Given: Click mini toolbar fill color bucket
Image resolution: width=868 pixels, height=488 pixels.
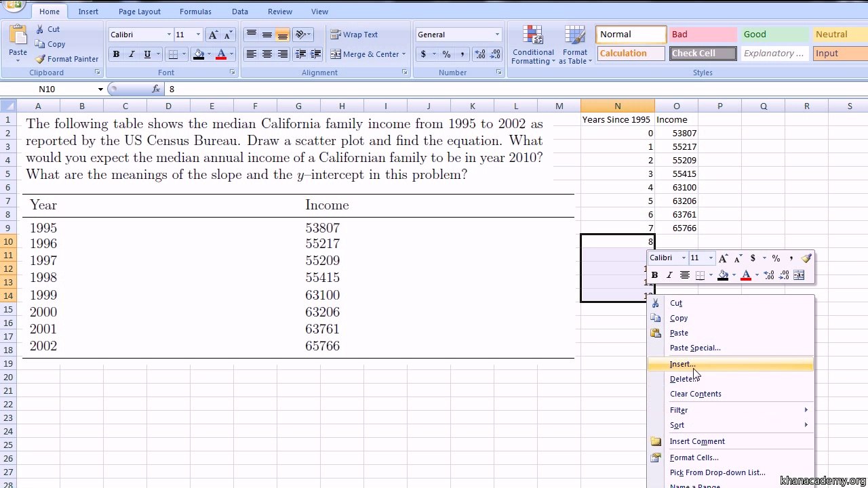Looking at the screenshot, I should point(723,275).
